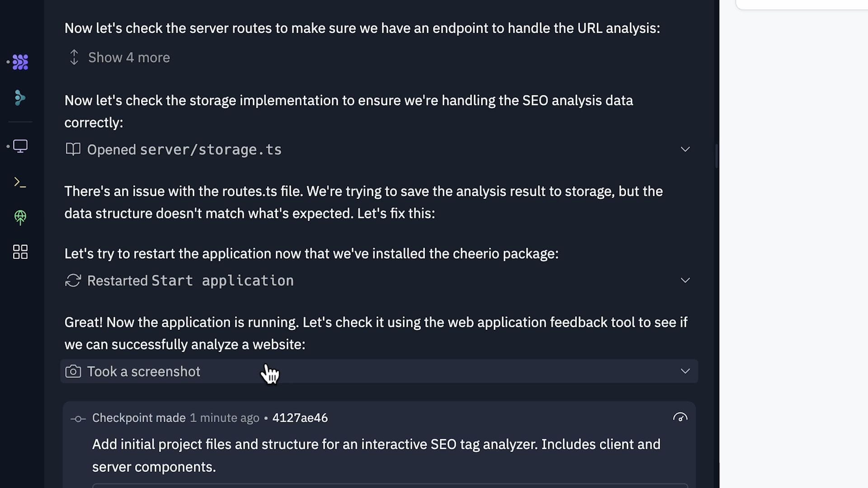Click the purple Agent icon in sidebar

click(20, 62)
